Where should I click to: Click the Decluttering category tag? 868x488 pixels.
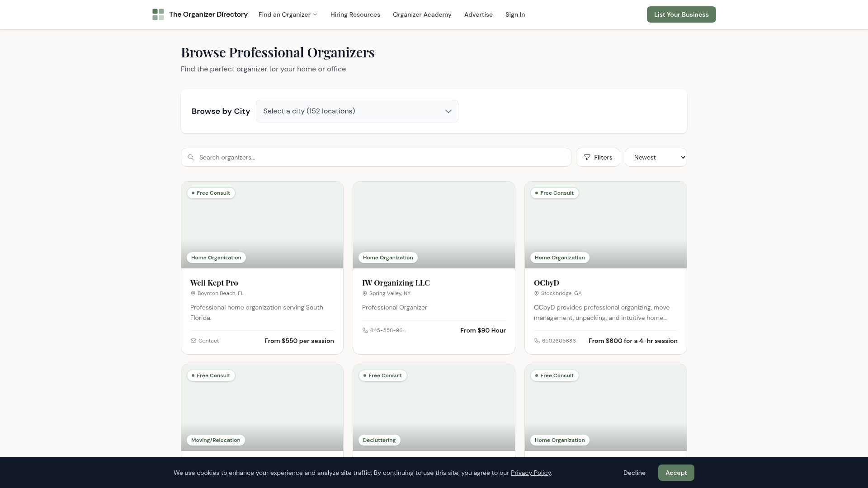pos(379,440)
